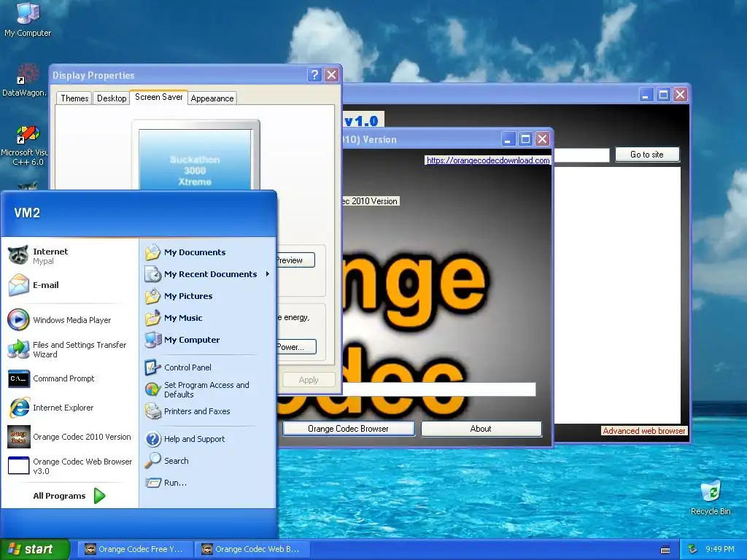
Task: Open Orange Codec Web Browser v3.0
Action: tap(69, 466)
